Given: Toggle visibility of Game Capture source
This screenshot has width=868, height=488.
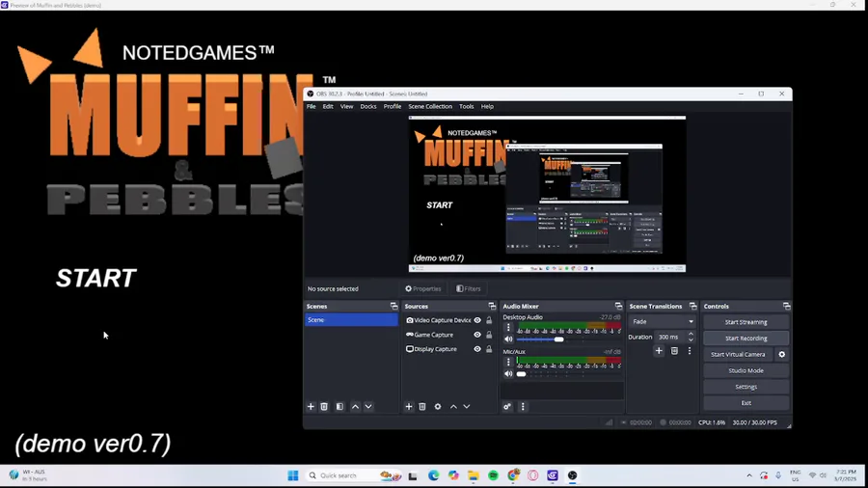Looking at the screenshot, I should pyautogui.click(x=477, y=335).
